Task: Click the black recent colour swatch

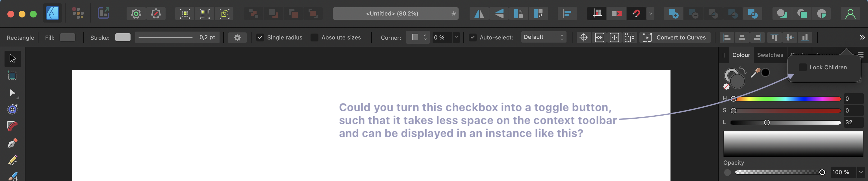Action: 765,72
